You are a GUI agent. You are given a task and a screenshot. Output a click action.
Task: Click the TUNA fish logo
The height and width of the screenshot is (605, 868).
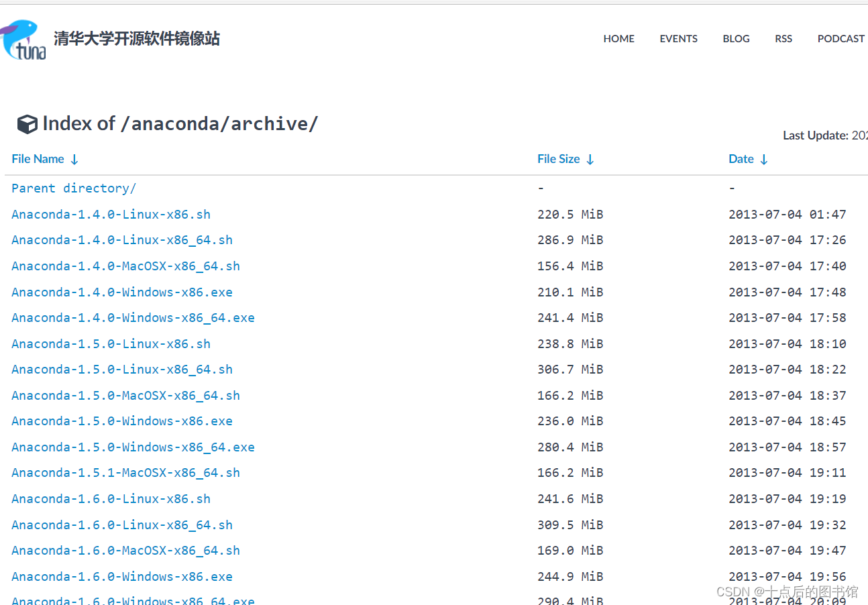23,40
